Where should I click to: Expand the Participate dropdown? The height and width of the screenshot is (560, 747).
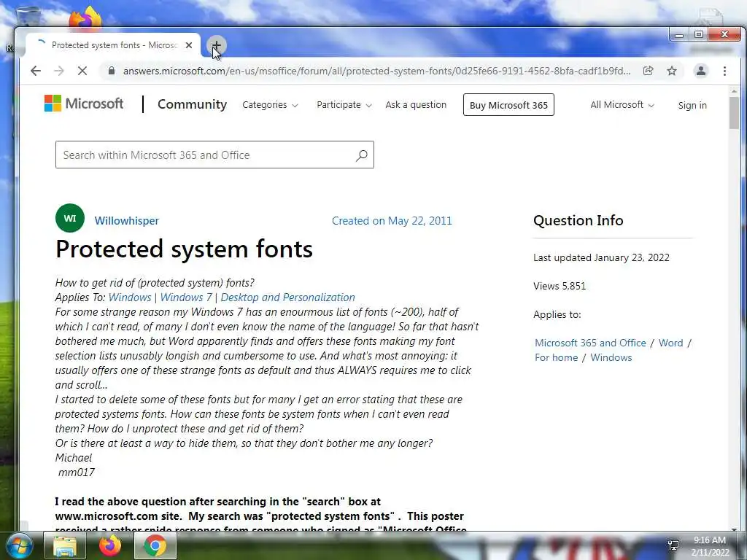coord(344,105)
